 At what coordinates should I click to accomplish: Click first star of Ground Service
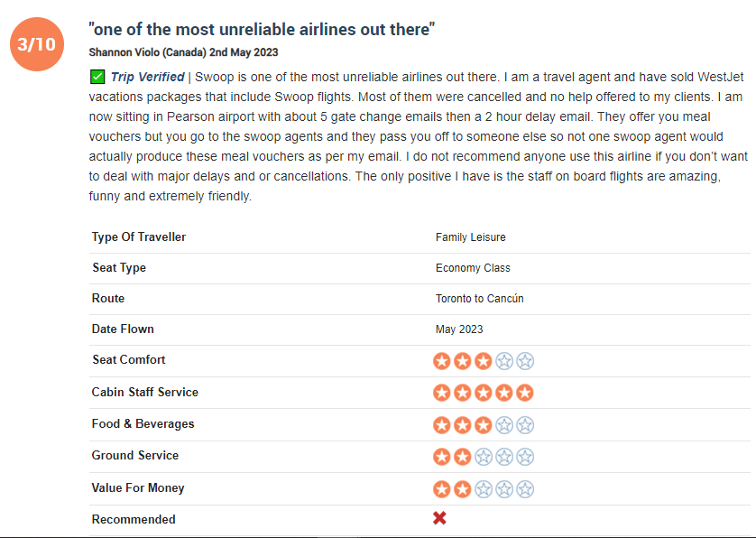[442, 457]
